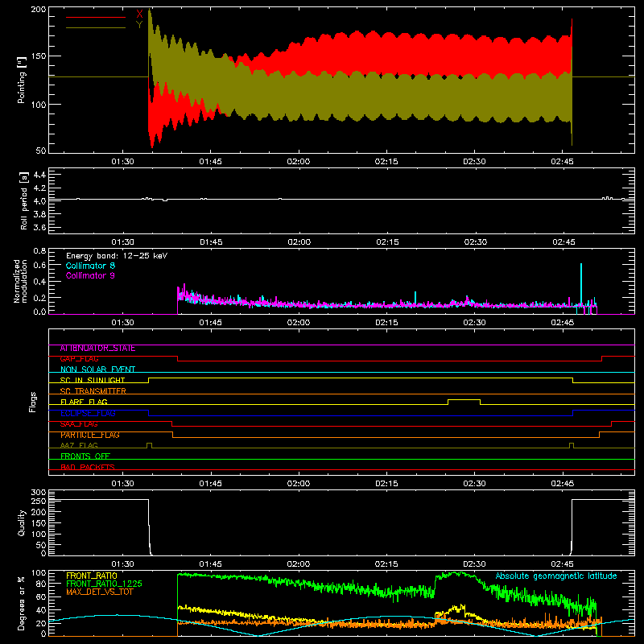Click '01:45' time label under Flags plot
The height and width of the screenshot is (644, 644).
pos(211,484)
